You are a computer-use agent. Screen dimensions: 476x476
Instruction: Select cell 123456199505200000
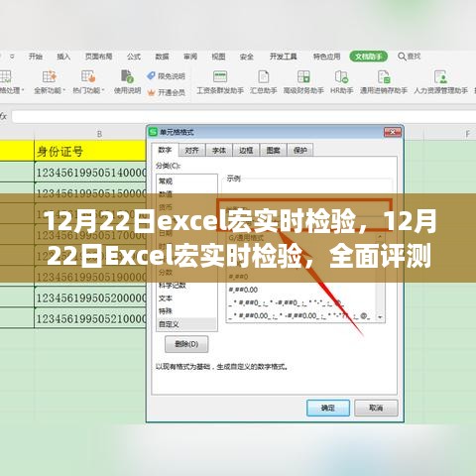point(90,297)
